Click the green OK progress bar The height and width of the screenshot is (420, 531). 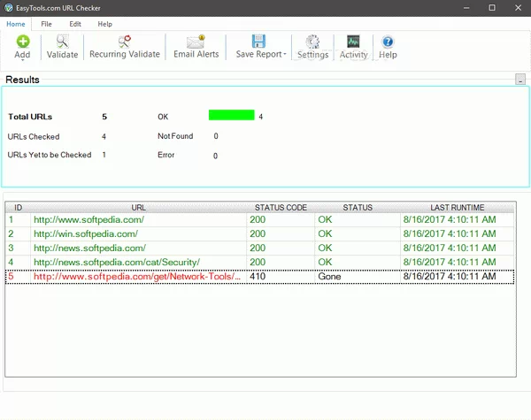pyautogui.click(x=232, y=115)
